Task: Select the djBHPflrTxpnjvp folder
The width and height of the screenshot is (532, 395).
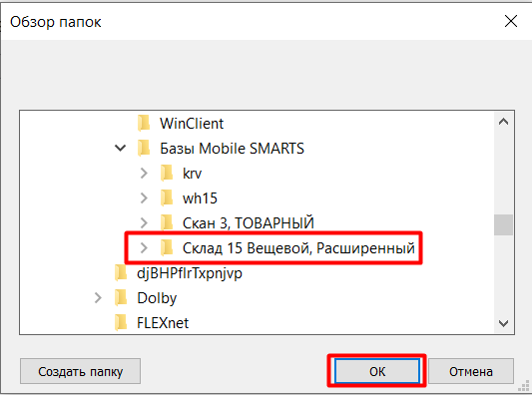Action: [x=190, y=273]
